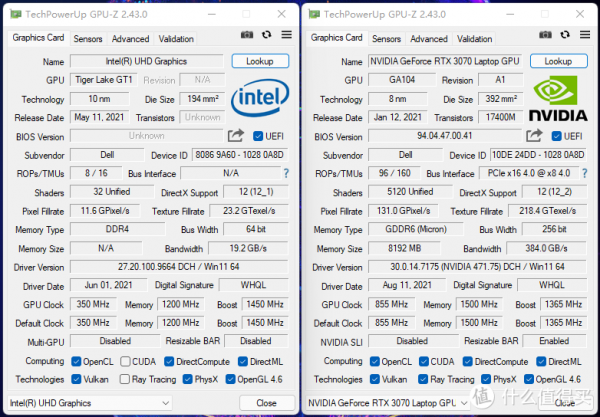This screenshot has width=600, height=417.
Task: Click GPU-Z app icon in Intel window title bar
Action: pyautogui.click(x=16, y=14)
